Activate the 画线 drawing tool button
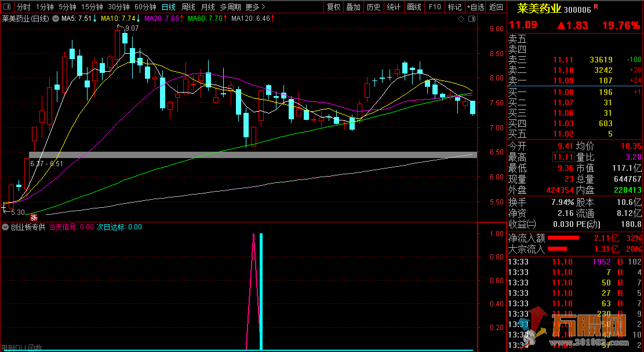The image size is (644, 352). click(414, 7)
